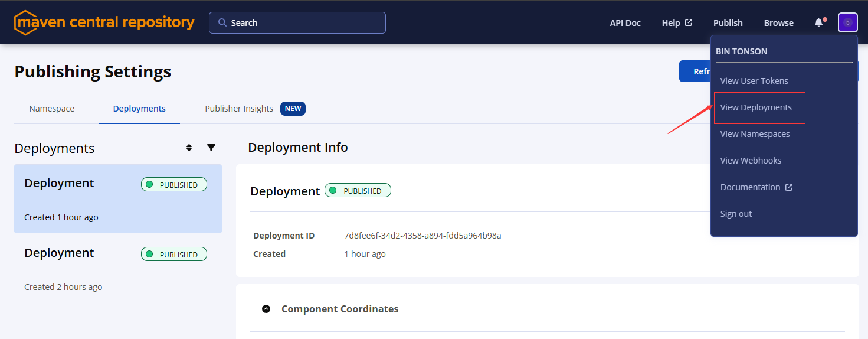Click PUBLISHED badge in Deployment Info panel
This screenshot has height=339, width=868.
pos(358,191)
